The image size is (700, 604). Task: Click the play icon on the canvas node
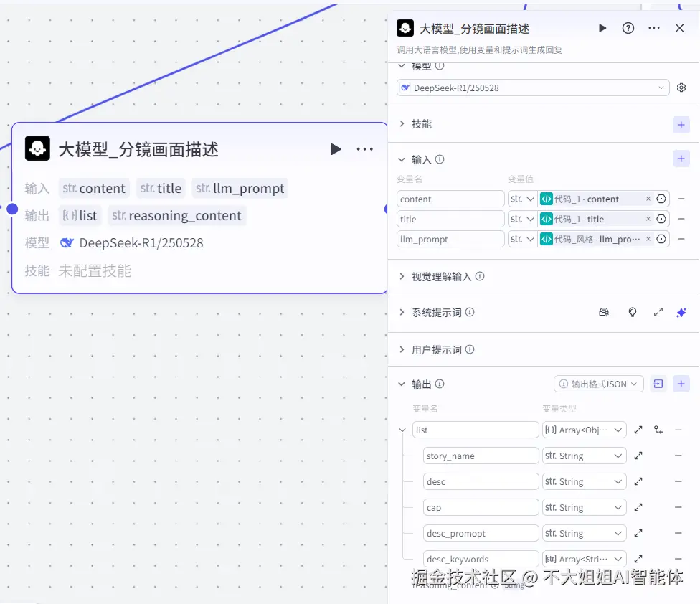pyautogui.click(x=336, y=148)
